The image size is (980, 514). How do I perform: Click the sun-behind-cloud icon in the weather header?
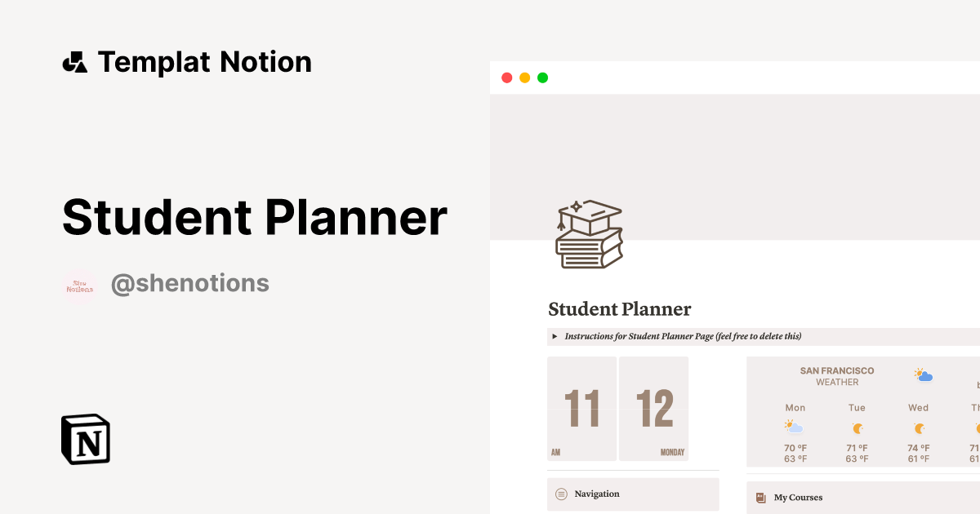[923, 374]
